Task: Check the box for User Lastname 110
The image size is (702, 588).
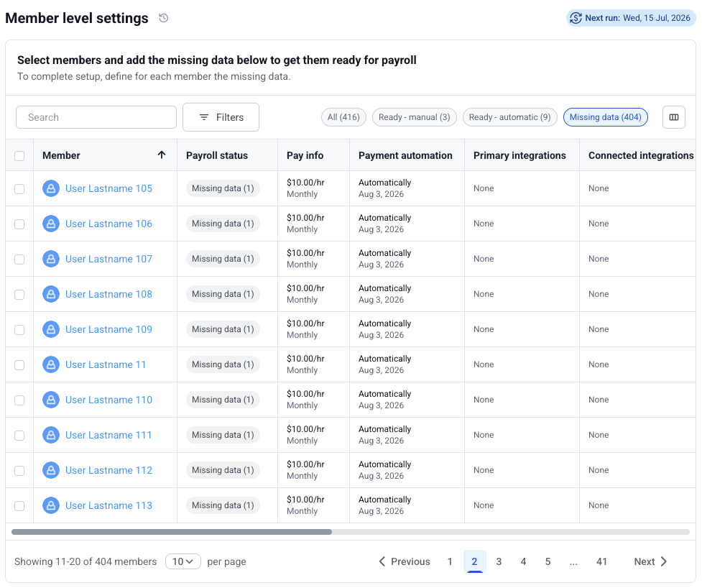Action: coord(19,400)
